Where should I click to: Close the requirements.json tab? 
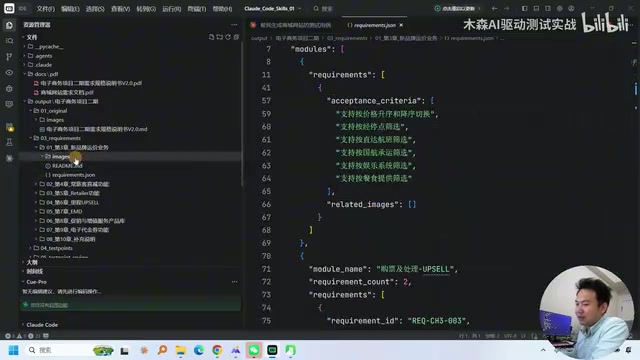[x=401, y=25]
